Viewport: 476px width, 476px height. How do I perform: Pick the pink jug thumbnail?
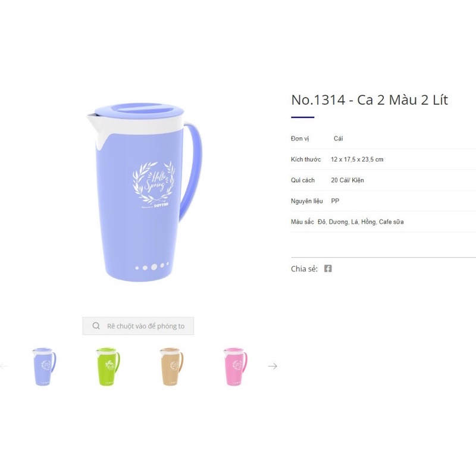235,367
